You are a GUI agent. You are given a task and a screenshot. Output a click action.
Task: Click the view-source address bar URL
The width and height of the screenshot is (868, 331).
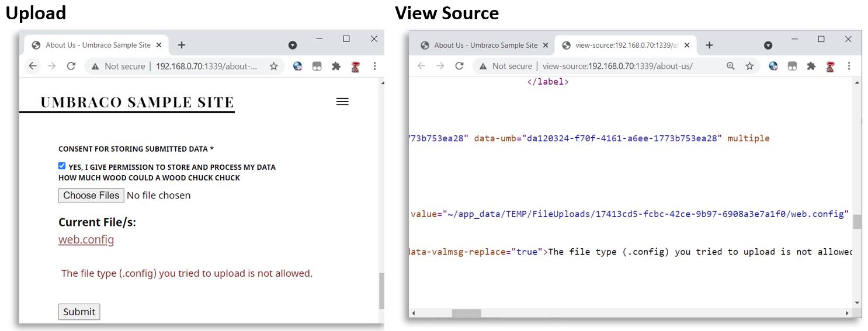(x=617, y=67)
